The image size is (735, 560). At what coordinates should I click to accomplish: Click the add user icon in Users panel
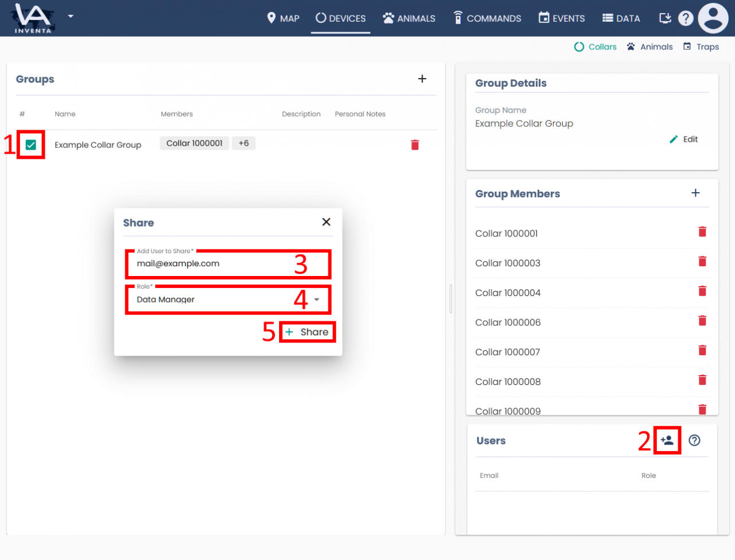pos(667,441)
